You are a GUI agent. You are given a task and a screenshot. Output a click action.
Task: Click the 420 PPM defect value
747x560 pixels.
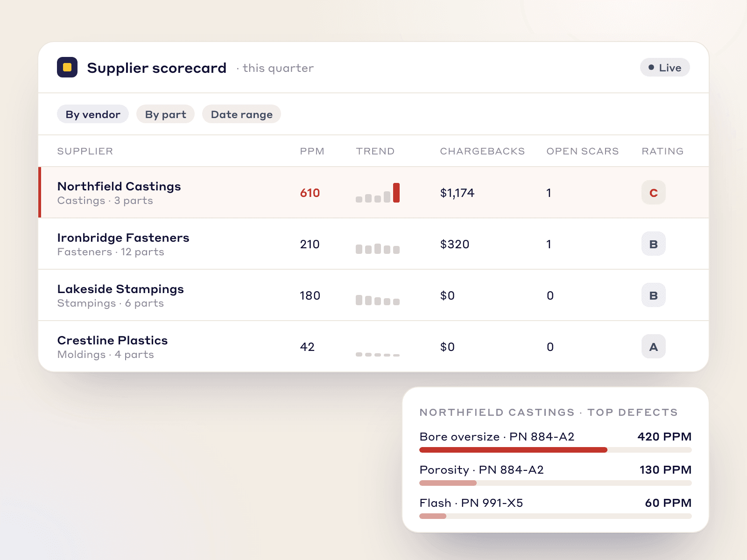pos(664,437)
